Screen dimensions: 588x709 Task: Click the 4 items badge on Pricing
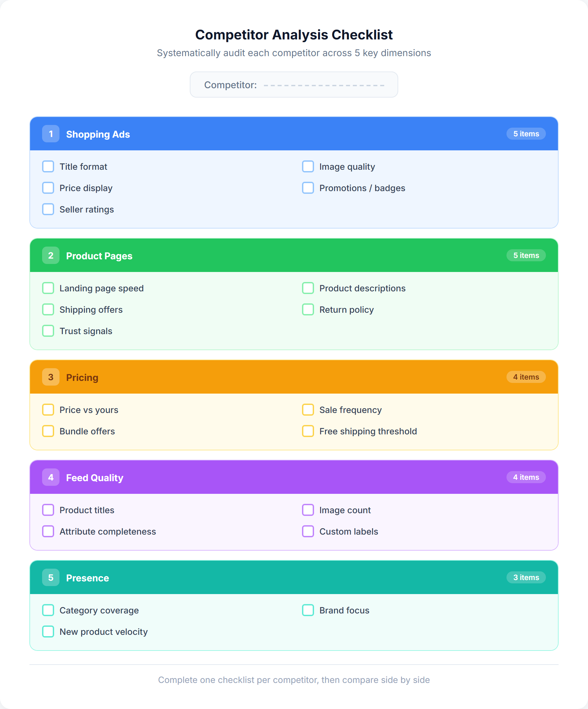[x=526, y=377]
